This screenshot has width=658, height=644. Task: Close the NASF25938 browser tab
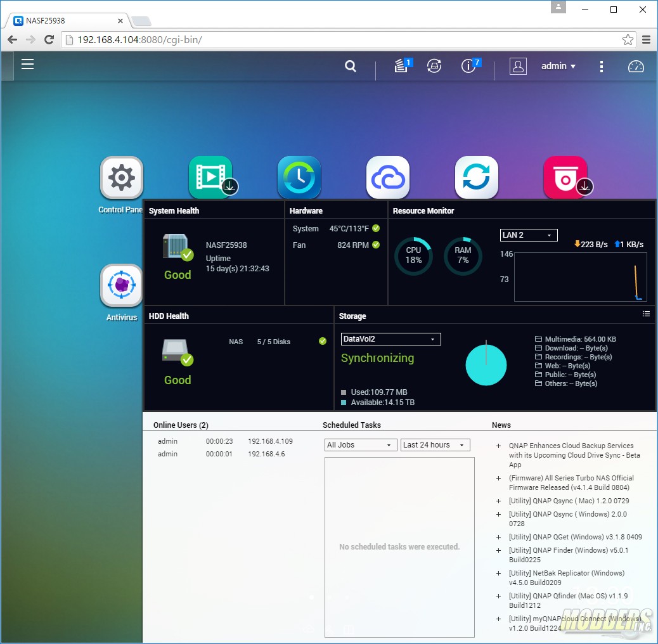click(x=120, y=20)
